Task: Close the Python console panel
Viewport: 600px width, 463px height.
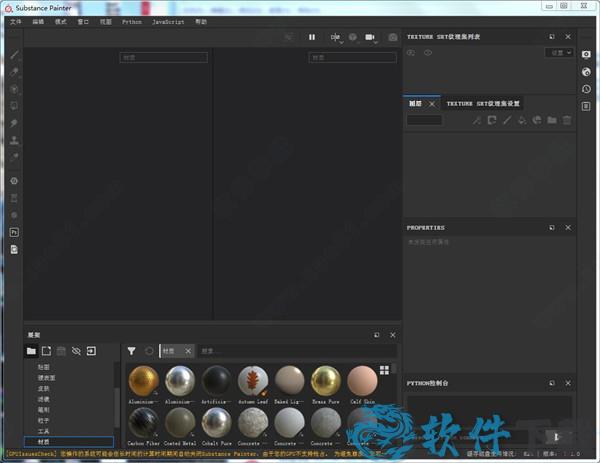Action: [x=568, y=383]
